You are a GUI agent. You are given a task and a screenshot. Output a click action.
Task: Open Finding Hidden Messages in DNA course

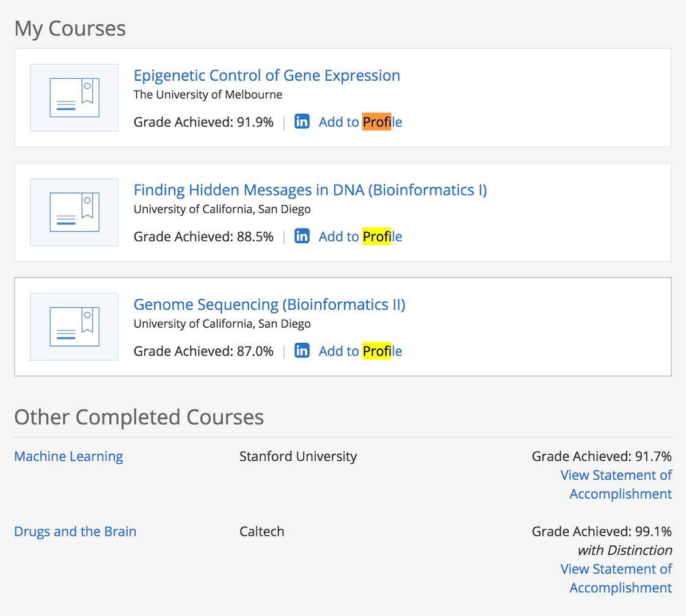click(x=310, y=190)
